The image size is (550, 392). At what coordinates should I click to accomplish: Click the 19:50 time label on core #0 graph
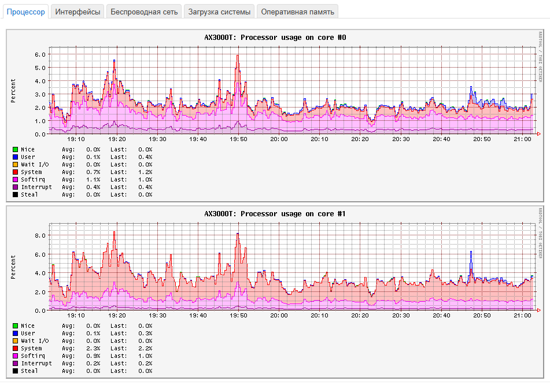(x=238, y=139)
